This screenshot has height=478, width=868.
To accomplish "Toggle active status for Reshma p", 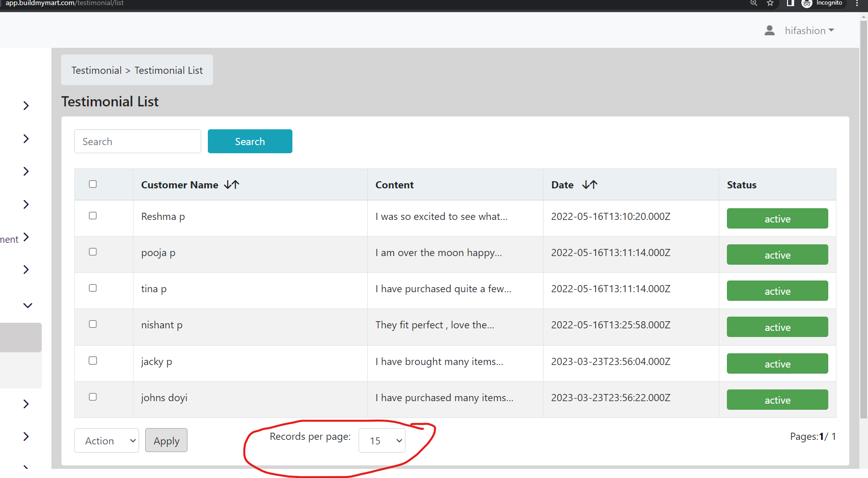I will pos(777,218).
